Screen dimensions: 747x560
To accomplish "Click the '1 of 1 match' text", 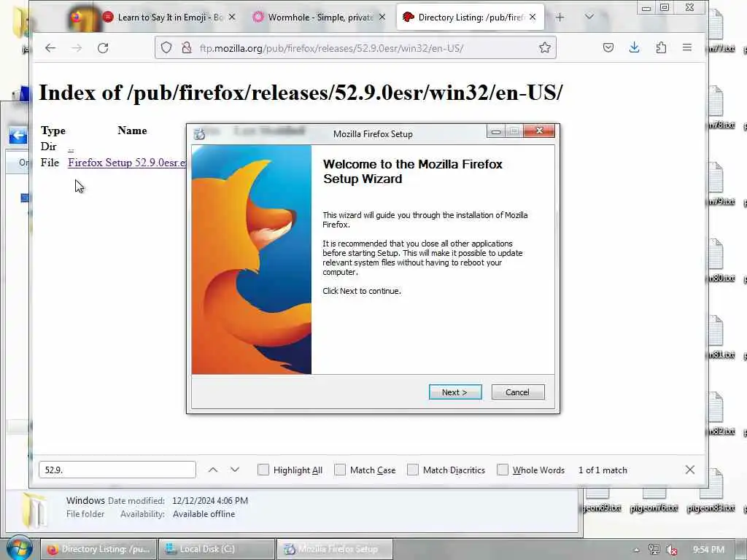I will pos(602,470).
